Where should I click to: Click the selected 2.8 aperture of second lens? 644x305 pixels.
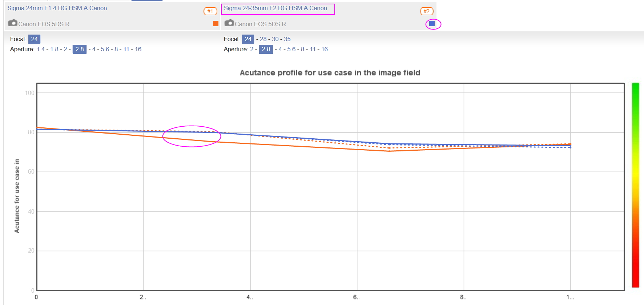(266, 49)
